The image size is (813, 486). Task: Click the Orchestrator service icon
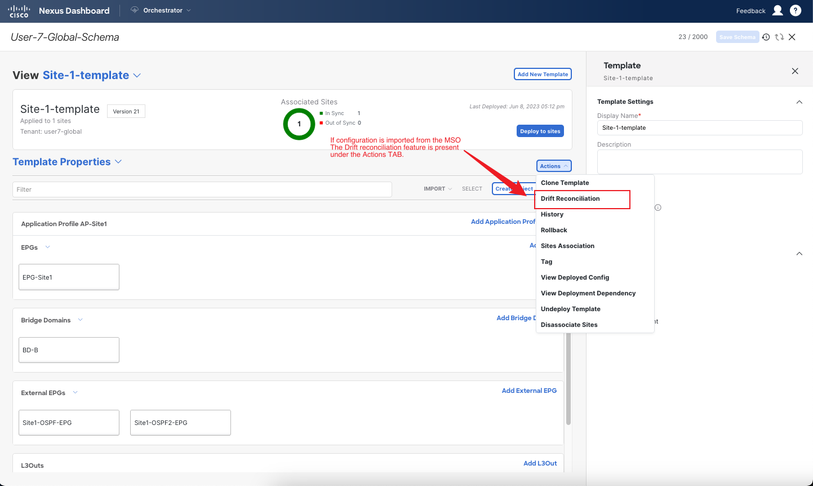[134, 10]
